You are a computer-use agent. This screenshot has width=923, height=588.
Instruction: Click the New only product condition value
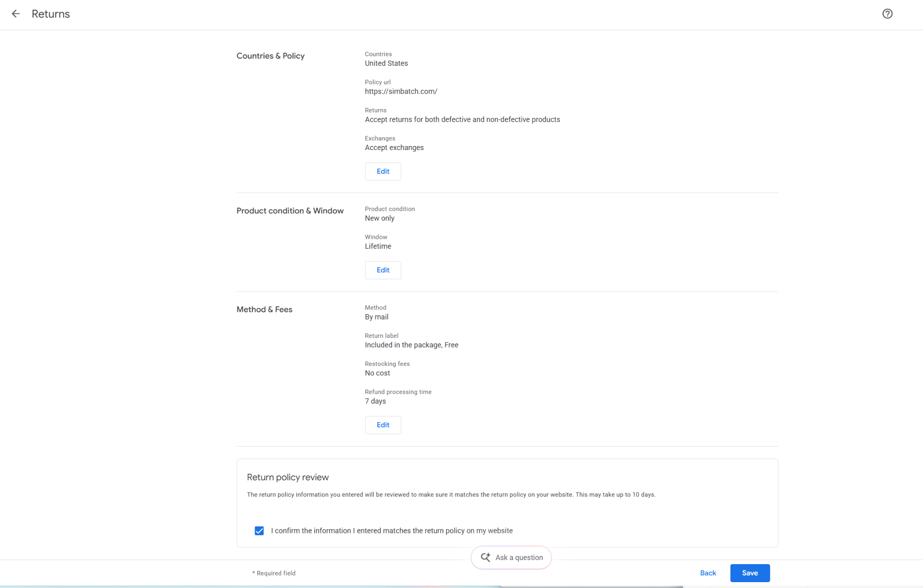click(379, 219)
